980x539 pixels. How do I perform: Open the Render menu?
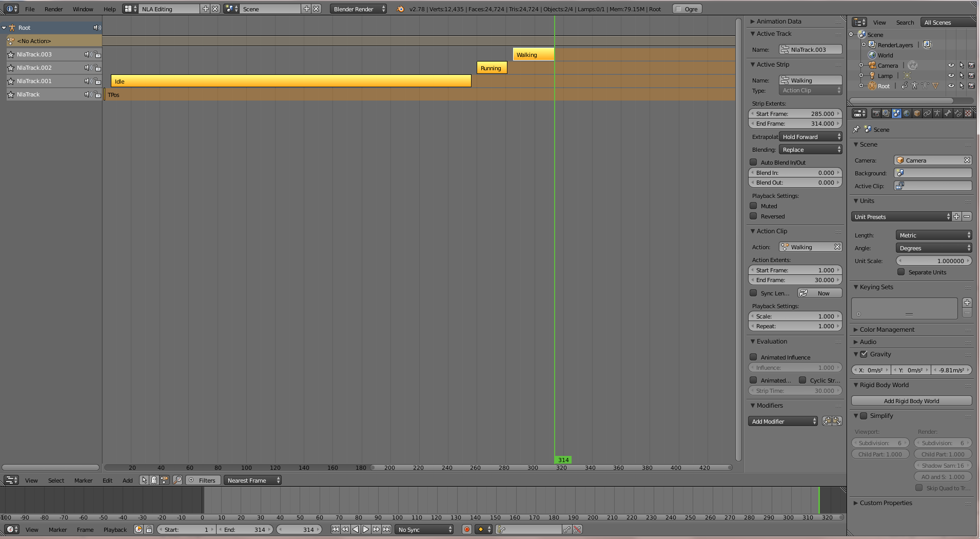[x=53, y=9]
